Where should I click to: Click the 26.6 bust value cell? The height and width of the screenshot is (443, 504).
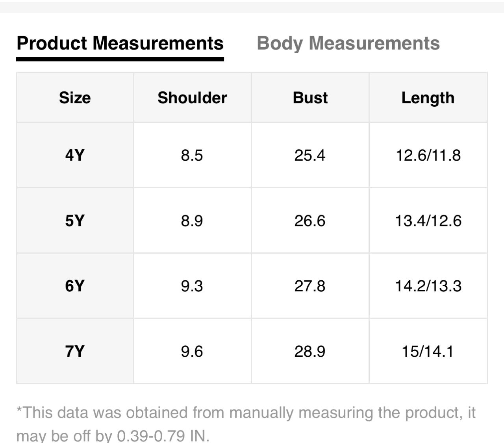coord(310,221)
